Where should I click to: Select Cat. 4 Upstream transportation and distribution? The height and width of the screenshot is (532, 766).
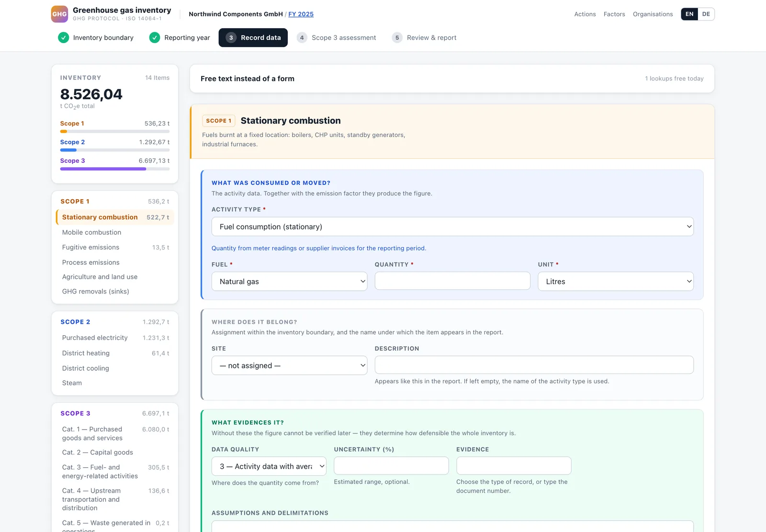[x=115, y=499]
